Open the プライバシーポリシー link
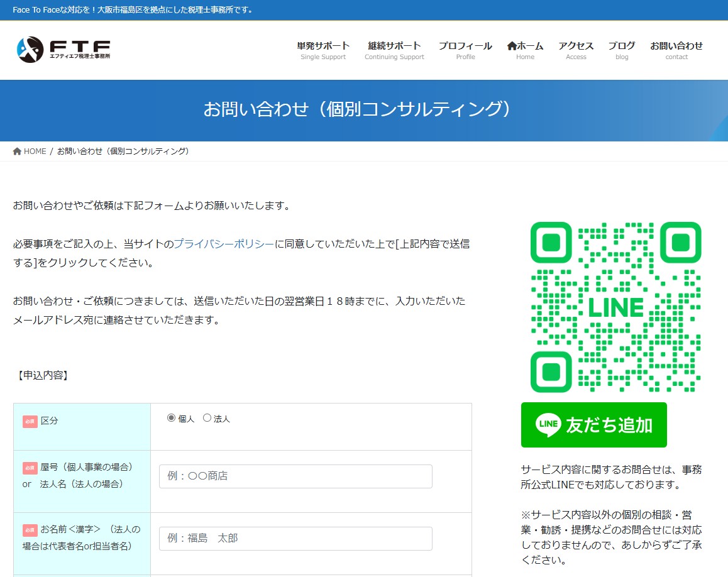 pos(224,244)
